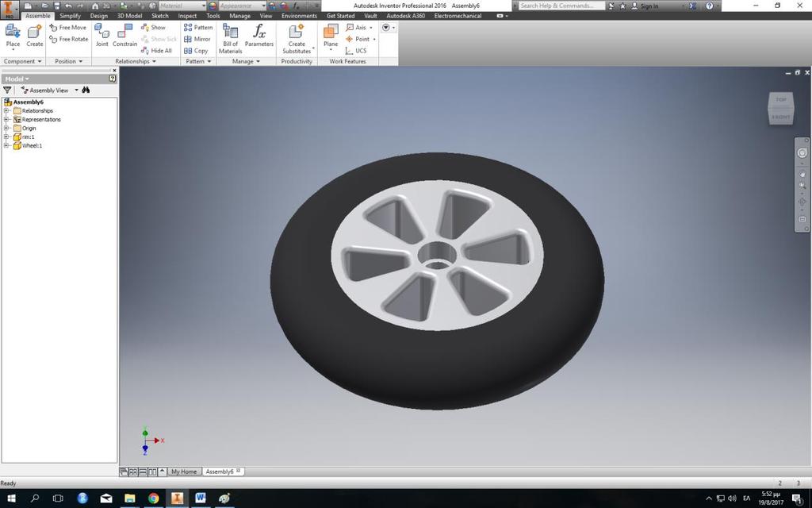Expand the Wheel:1 component node
Viewport: 812px width, 508px height.
6,146
